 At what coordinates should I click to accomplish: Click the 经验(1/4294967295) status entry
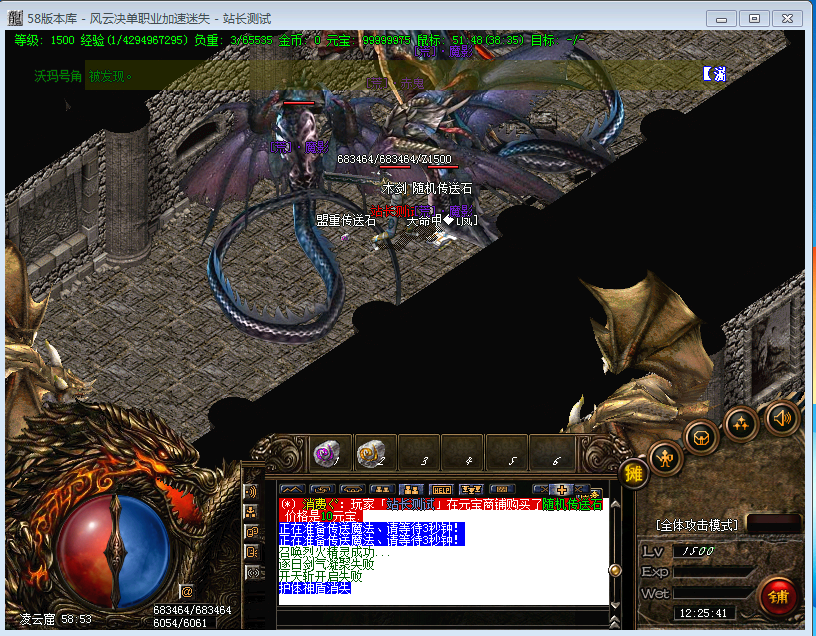134,40
